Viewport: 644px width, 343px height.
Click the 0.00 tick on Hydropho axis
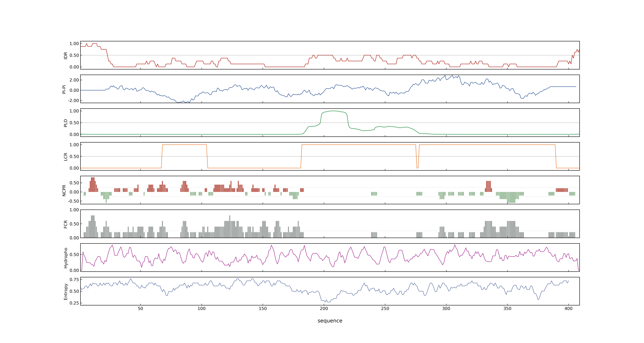click(74, 270)
